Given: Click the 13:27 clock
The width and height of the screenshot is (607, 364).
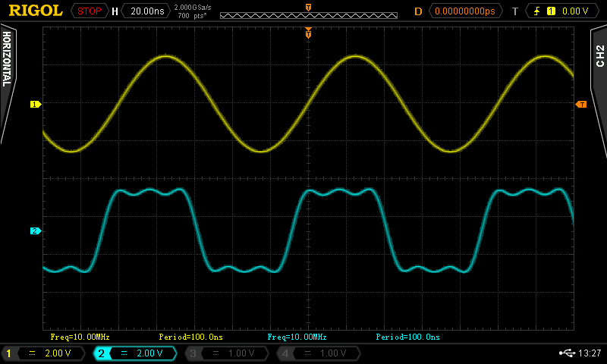Looking at the screenshot, I should [x=590, y=353].
